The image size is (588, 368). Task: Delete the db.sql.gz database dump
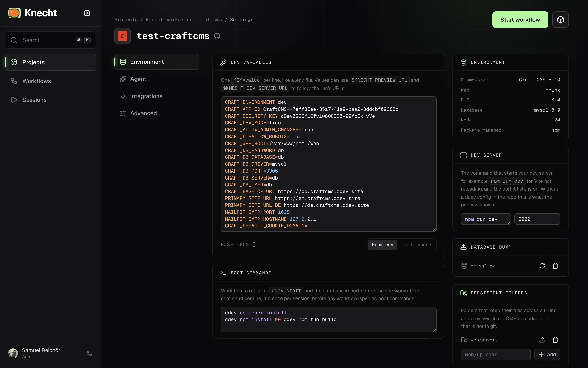(555, 266)
